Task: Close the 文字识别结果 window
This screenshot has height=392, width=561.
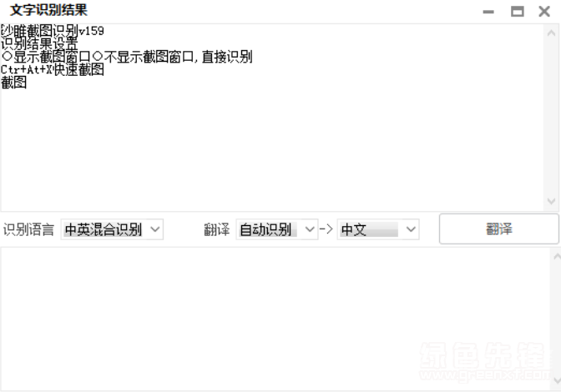Action: [544, 12]
